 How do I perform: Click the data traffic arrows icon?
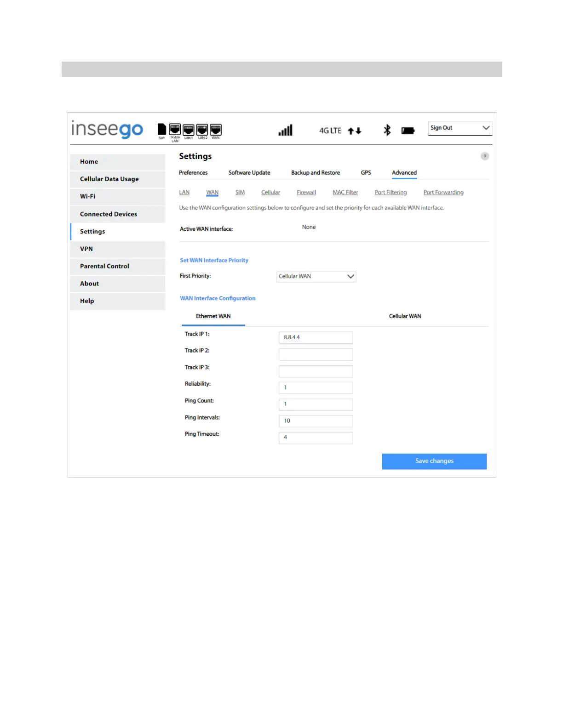[x=354, y=131]
